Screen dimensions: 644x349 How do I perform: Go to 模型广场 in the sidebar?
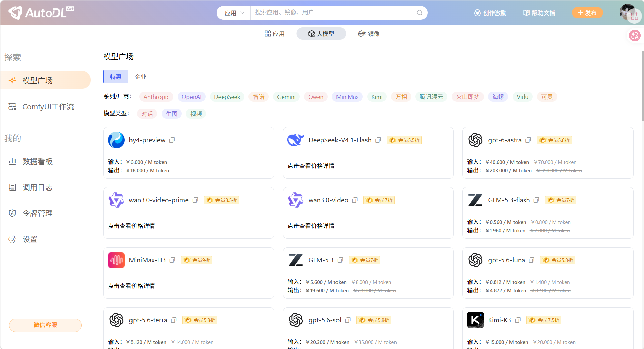coord(46,80)
